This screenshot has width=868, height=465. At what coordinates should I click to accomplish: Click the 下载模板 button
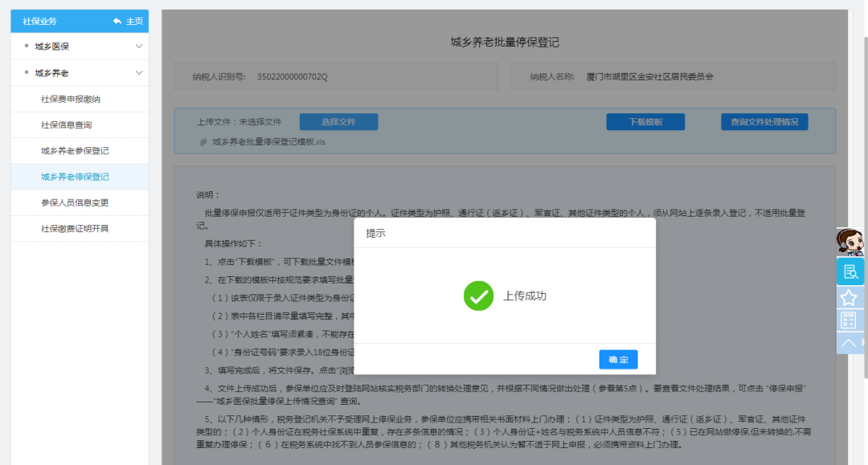[645, 122]
